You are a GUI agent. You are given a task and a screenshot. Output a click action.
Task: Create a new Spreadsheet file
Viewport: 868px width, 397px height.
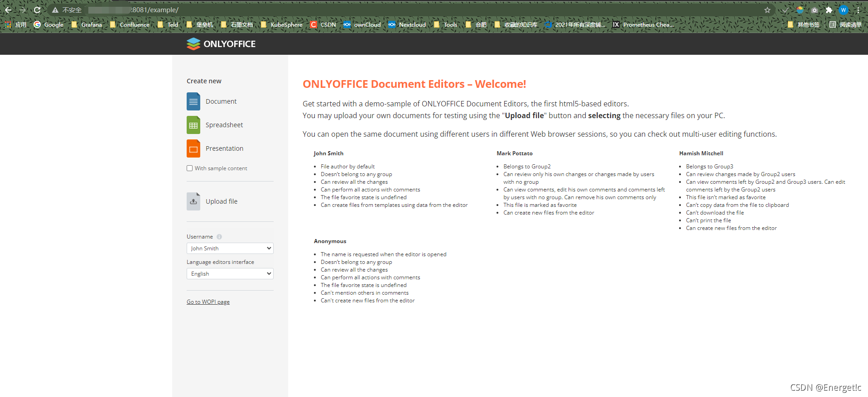point(215,125)
